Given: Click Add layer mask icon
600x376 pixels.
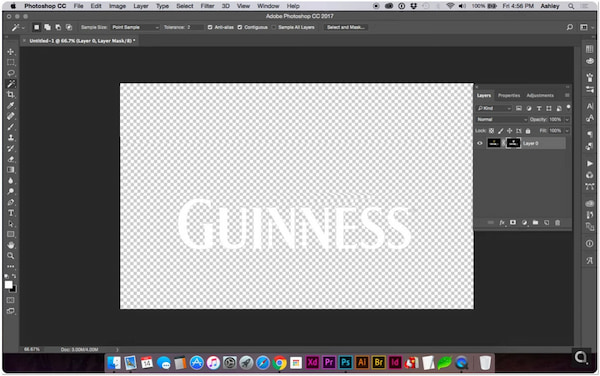Looking at the screenshot, I should 513,223.
